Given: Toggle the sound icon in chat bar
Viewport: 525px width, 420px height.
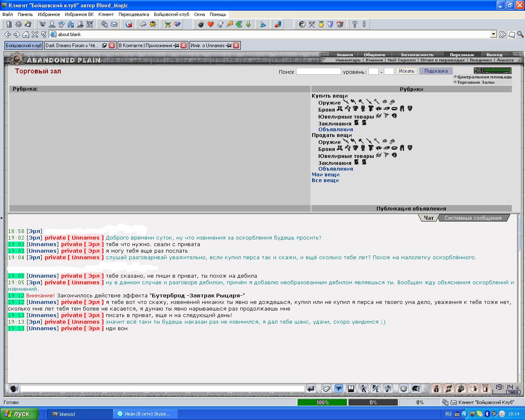Looking at the screenshot, I should pyautogui.click(x=388, y=388).
